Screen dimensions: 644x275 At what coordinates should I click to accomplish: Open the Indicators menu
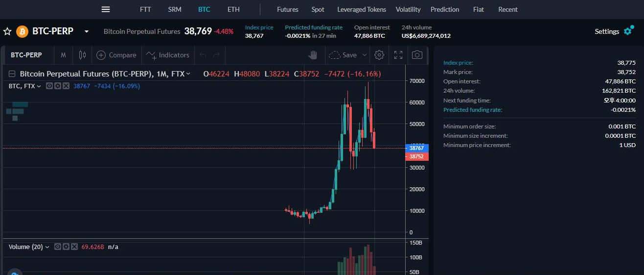(168, 55)
